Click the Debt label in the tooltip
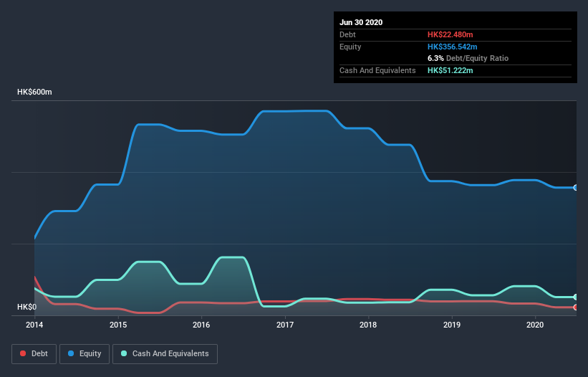Image resolution: width=588 pixels, height=377 pixels. pos(347,34)
